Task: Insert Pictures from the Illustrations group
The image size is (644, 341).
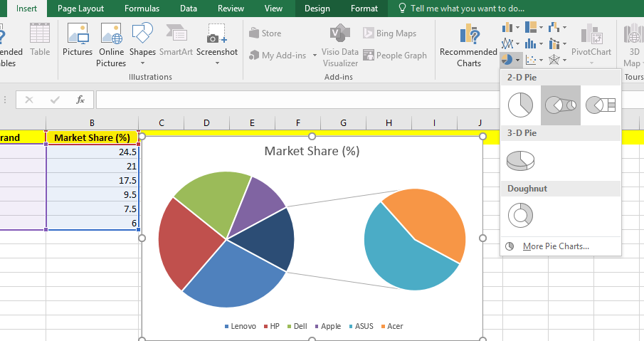Action: [x=78, y=40]
